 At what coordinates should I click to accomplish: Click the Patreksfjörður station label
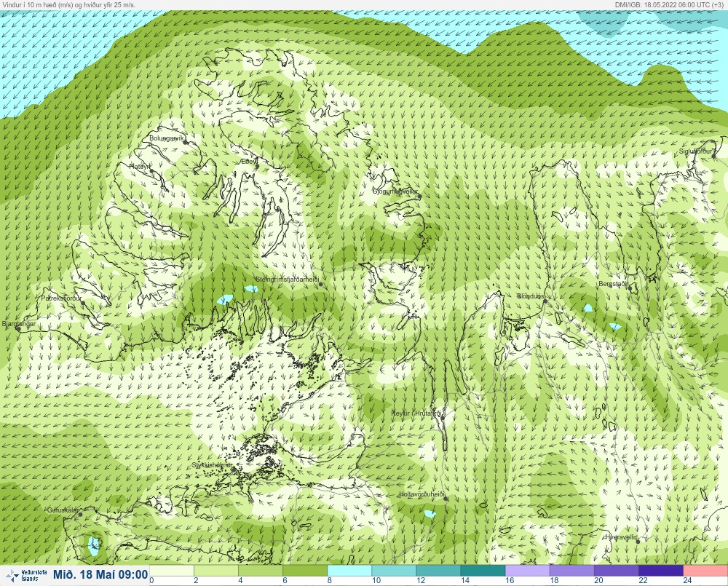61,298
